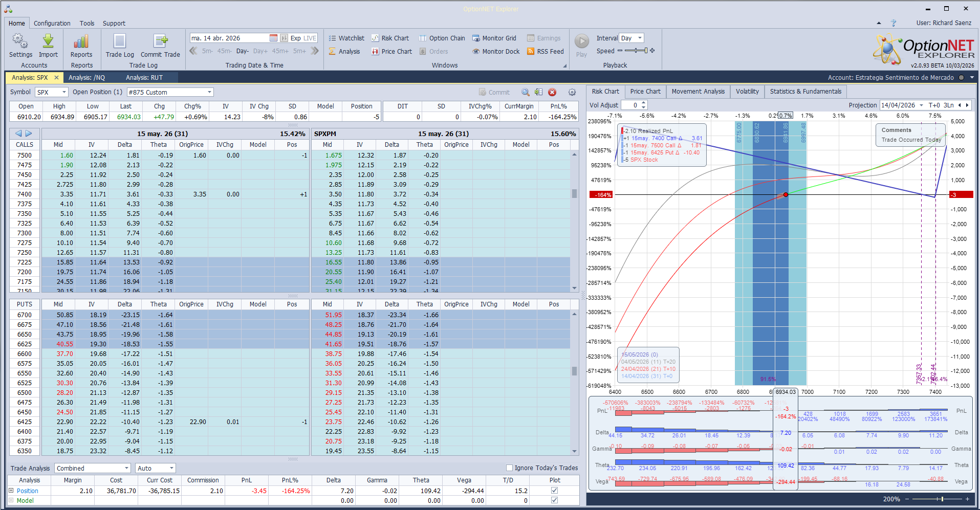Image resolution: width=980 pixels, height=510 pixels.
Task: Click the help icon near the user name
Action: [x=894, y=23]
